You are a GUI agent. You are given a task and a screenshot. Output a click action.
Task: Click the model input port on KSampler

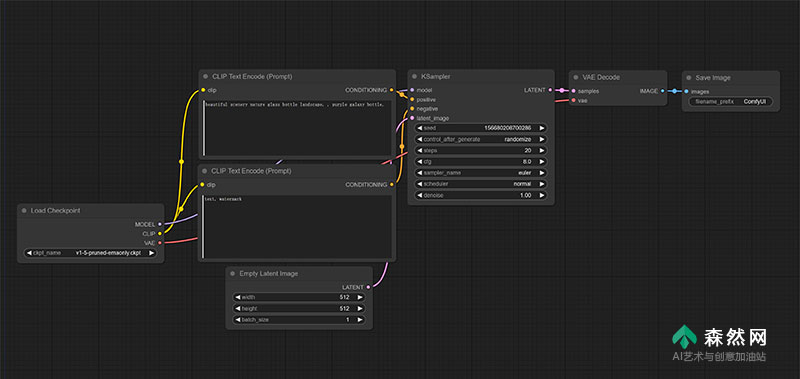coord(412,90)
